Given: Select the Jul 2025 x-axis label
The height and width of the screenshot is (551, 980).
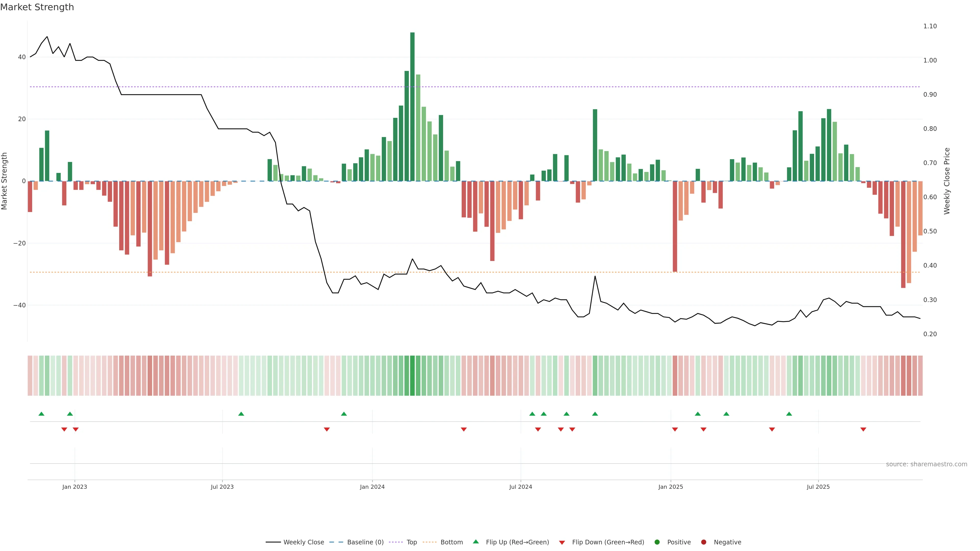Looking at the screenshot, I should [x=818, y=487].
